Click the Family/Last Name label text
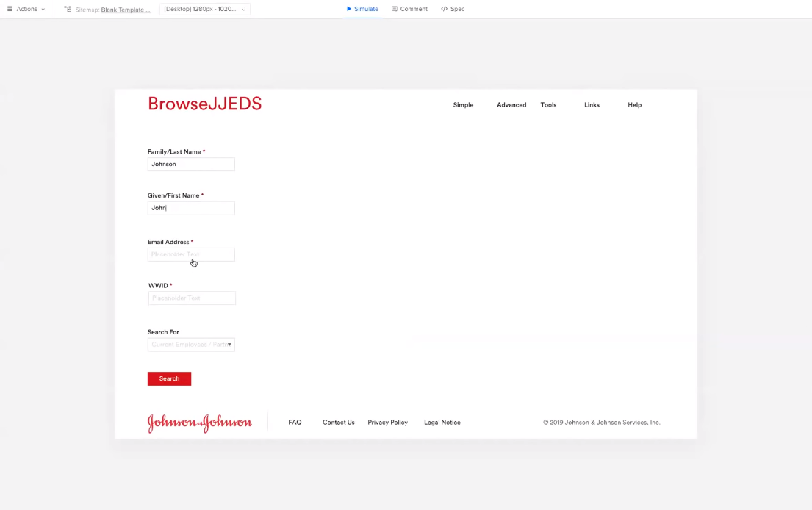812x510 pixels. (x=174, y=151)
